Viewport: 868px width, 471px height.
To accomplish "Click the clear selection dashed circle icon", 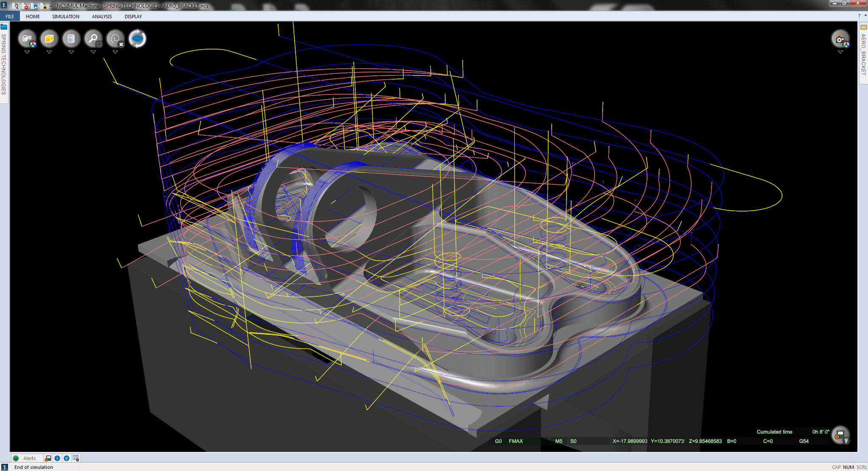I will click(115, 39).
